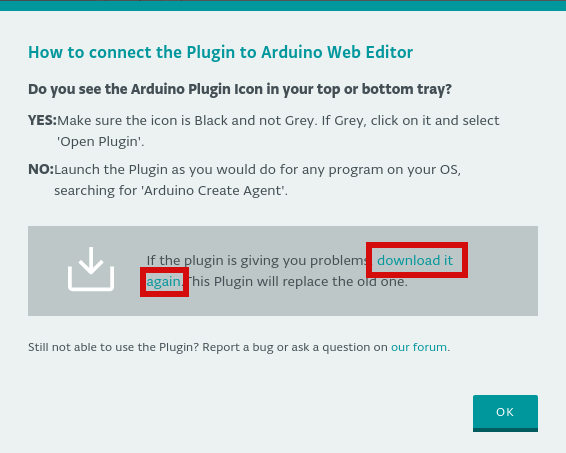The image size is (566, 453).
Task: Confirm the dialog with OK button
Action: 505,413
